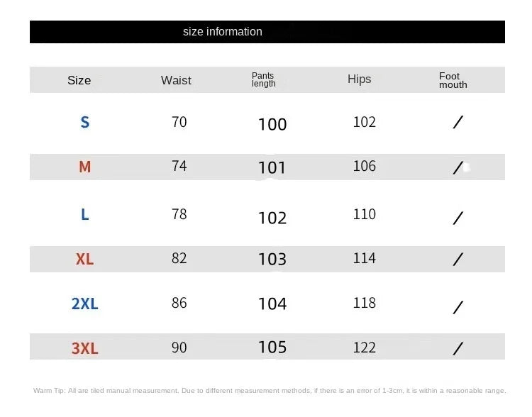Select the red '3XL' size label

(85, 348)
